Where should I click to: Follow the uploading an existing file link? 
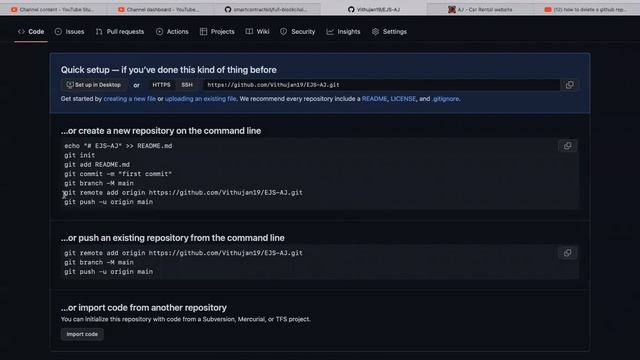point(200,99)
